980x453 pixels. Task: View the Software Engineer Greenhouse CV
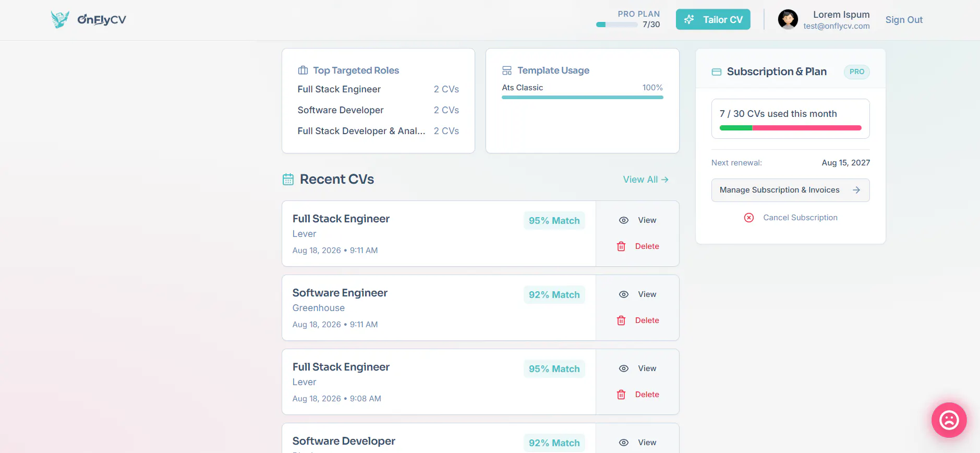tap(638, 294)
